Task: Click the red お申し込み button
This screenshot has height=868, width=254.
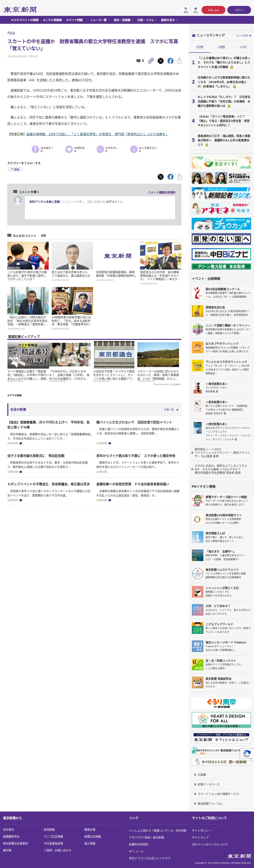Action: pyautogui.click(x=213, y=10)
